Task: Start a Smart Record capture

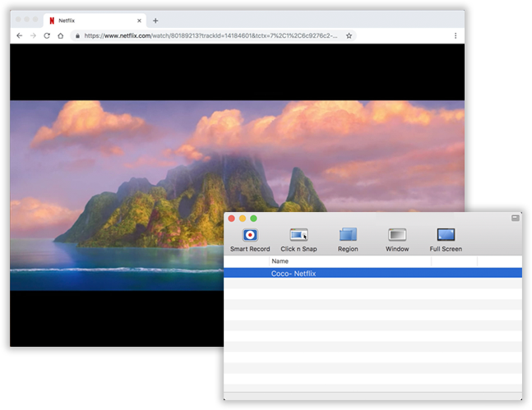Action: [x=250, y=240]
